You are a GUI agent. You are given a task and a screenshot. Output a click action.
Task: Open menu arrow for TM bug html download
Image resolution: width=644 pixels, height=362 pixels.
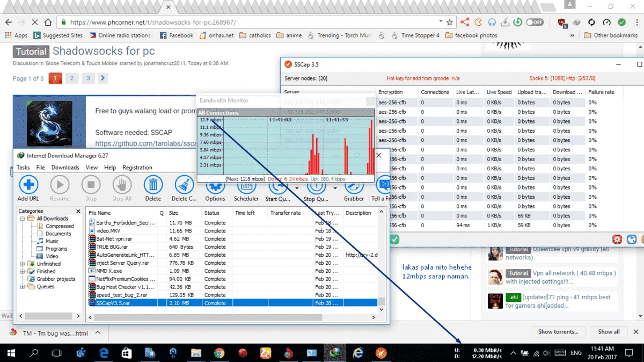(x=99, y=333)
